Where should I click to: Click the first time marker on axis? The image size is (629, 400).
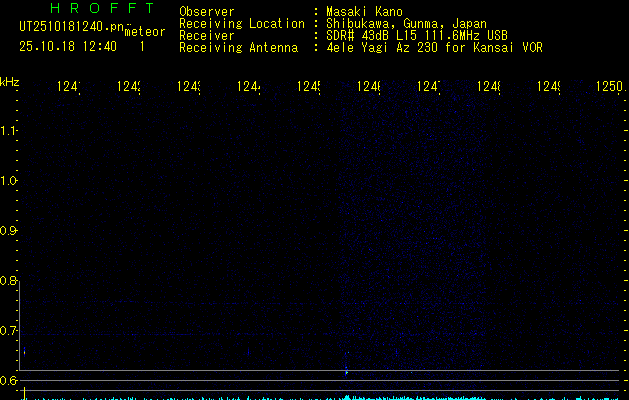click(x=68, y=88)
